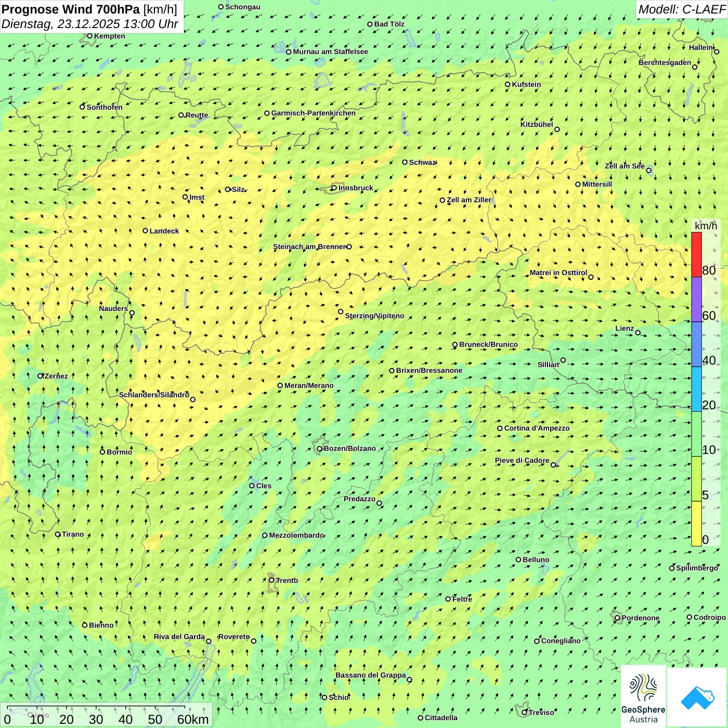
Task: Select the red swatch in the wind legend
Action: click(696, 254)
